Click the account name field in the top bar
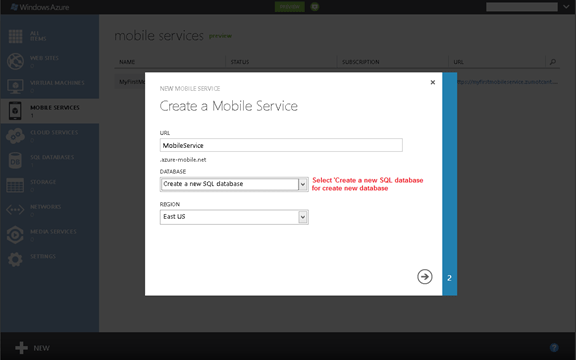This screenshot has height=360, width=576. click(x=522, y=7)
